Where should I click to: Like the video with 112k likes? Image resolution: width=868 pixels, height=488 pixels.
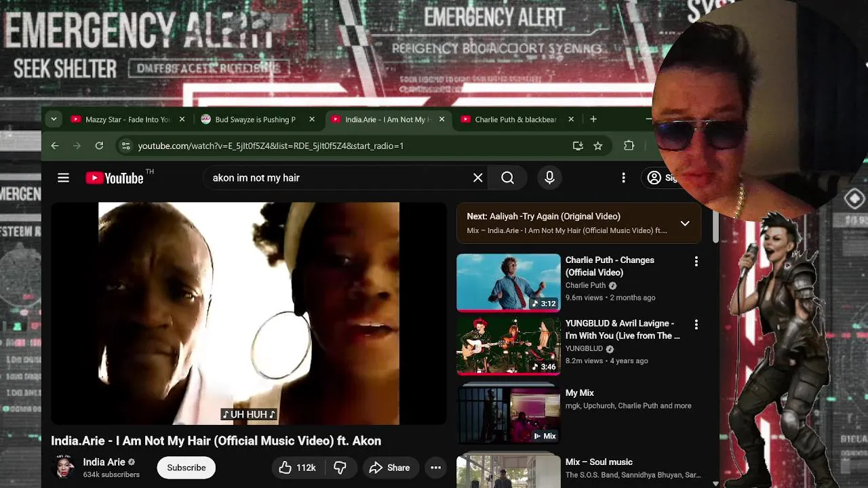pyautogui.click(x=297, y=468)
